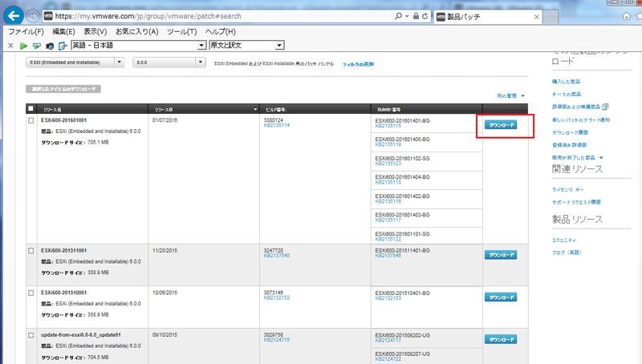Open the ファイル(F) menu
Image resolution: width=642 pixels, height=364 pixels.
[26, 31]
